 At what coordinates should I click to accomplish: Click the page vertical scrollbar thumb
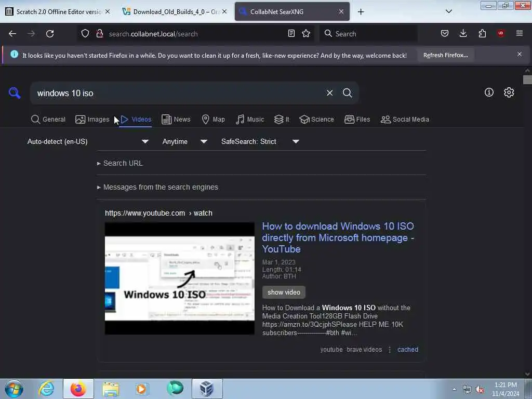pyautogui.click(x=527, y=79)
